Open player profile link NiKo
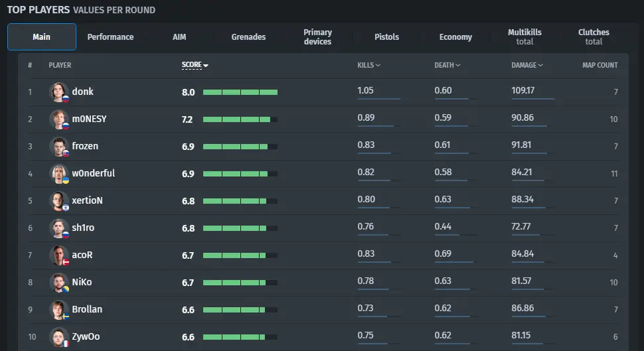644x351 pixels. click(x=82, y=282)
